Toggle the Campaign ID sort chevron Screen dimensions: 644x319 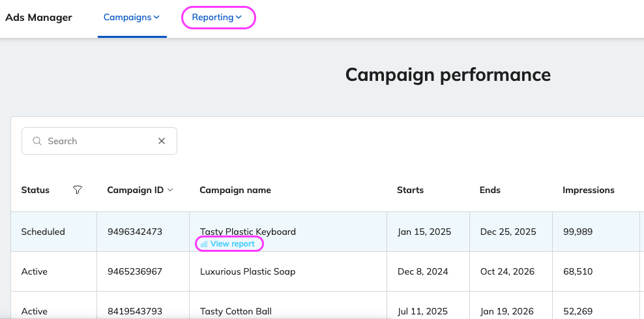click(x=171, y=190)
